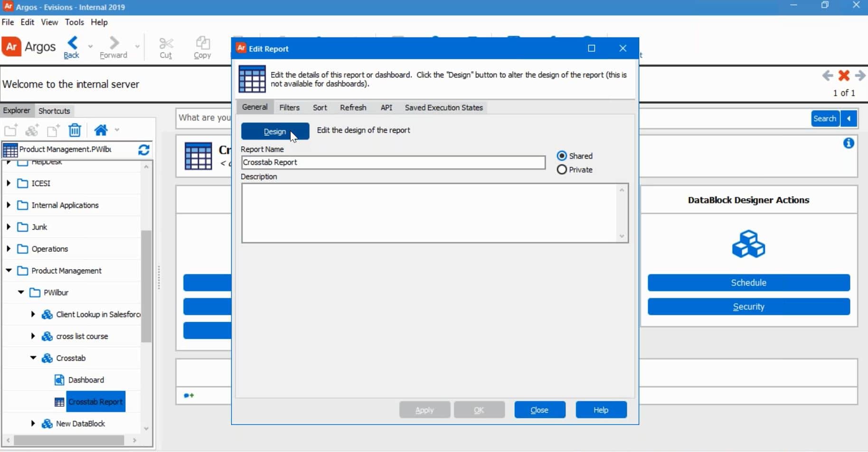Click the new report document icon

click(x=53, y=130)
